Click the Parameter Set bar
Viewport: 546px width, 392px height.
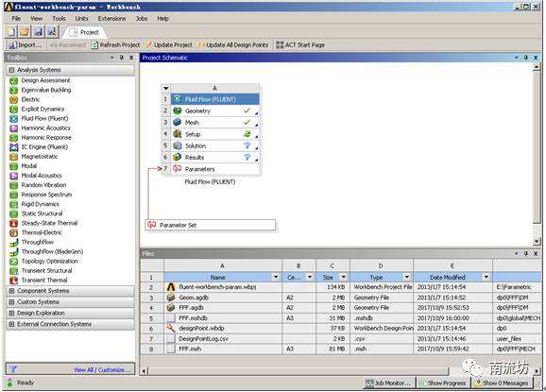tap(211, 225)
